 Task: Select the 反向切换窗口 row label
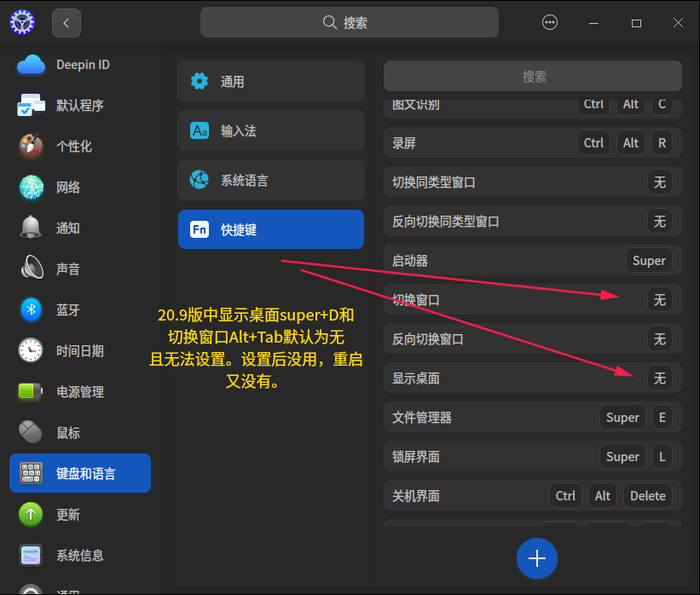click(428, 339)
